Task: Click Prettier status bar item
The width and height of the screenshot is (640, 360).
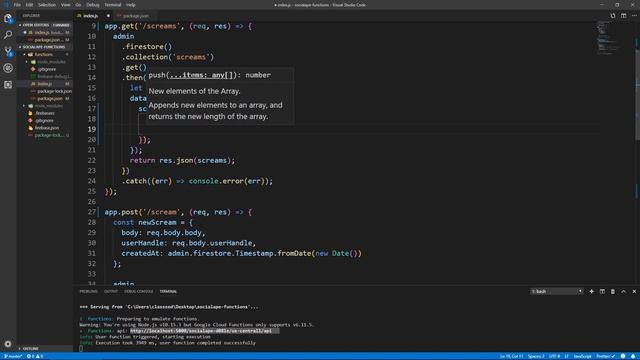Action: [606, 356]
